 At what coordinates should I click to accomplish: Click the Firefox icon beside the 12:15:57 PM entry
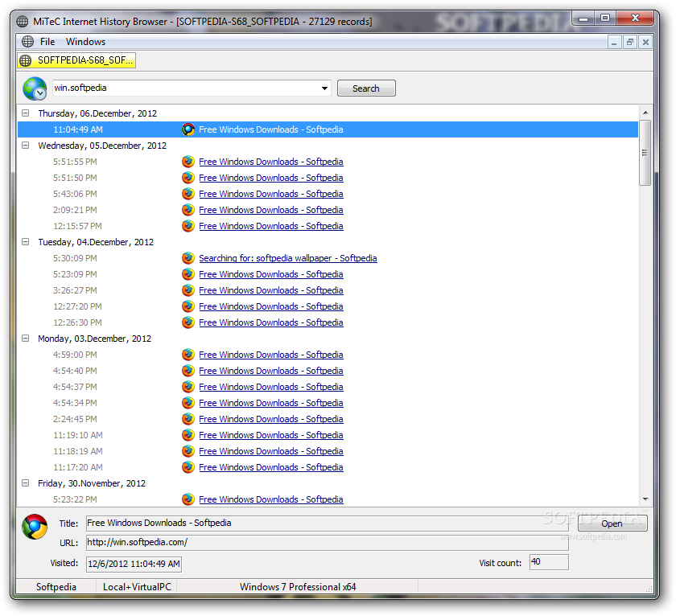coord(188,226)
